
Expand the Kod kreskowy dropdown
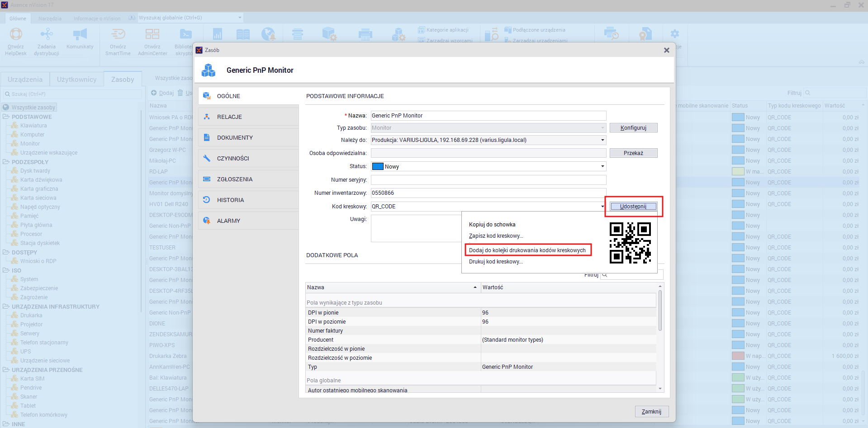coord(602,207)
